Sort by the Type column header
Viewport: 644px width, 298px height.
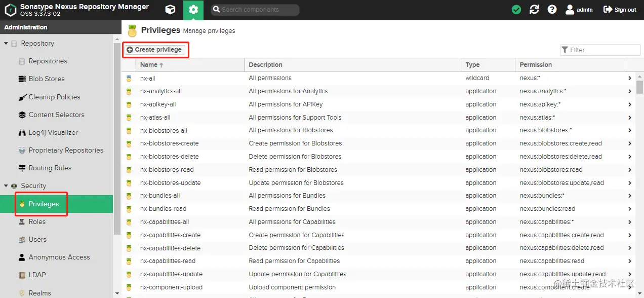(488, 65)
